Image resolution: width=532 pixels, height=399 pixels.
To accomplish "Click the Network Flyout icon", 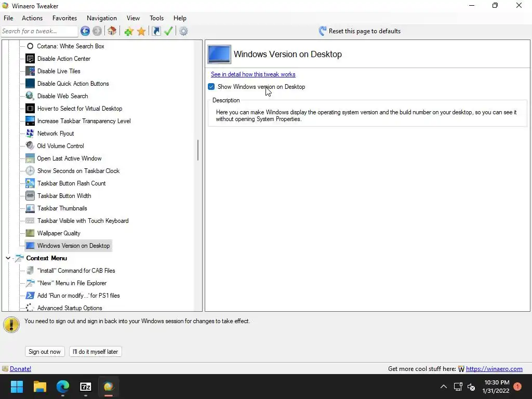I will 30,134.
